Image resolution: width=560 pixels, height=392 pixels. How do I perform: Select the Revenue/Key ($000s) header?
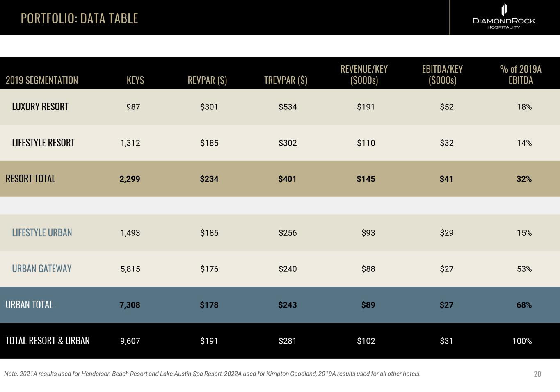pyautogui.click(x=364, y=75)
